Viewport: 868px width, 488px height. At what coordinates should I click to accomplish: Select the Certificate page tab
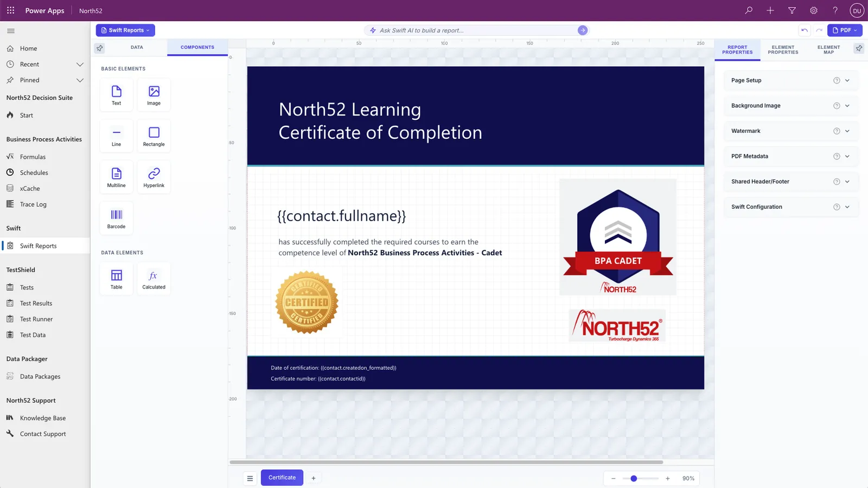coord(282,478)
